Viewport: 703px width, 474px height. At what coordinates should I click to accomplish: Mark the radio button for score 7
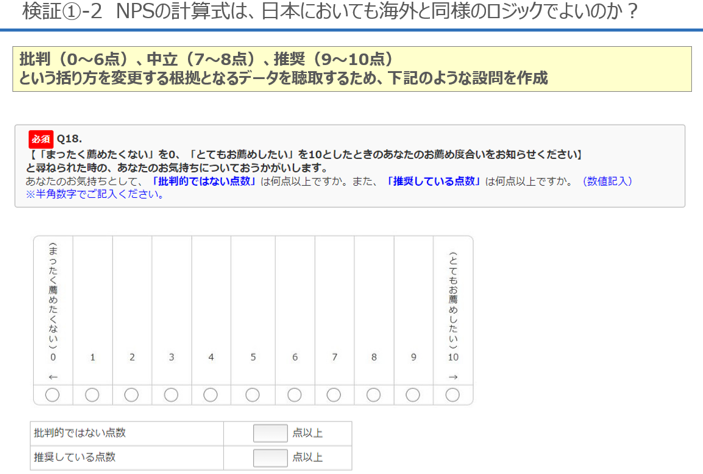(334, 395)
